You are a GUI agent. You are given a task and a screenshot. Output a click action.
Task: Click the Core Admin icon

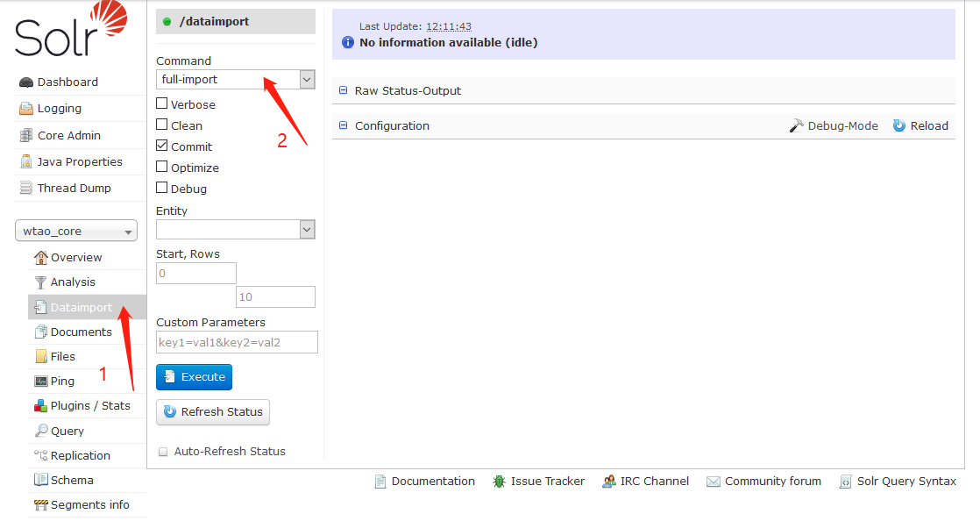[x=25, y=135]
